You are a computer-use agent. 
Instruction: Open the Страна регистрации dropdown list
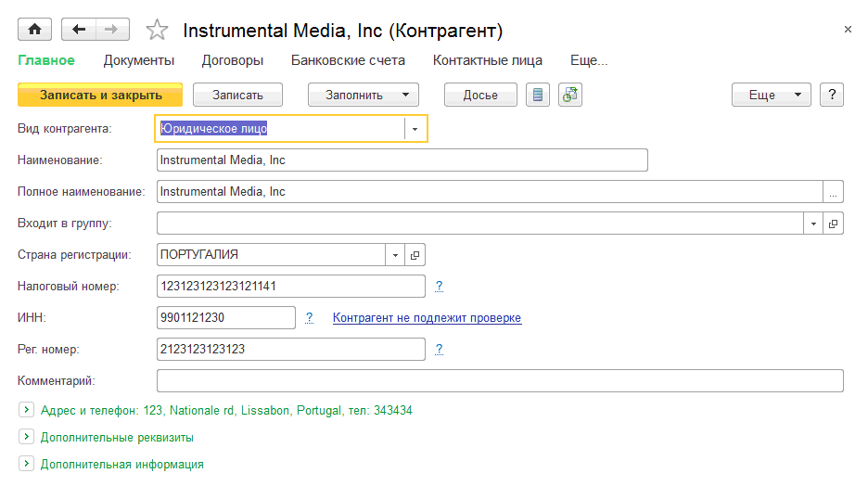[x=396, y=254]
